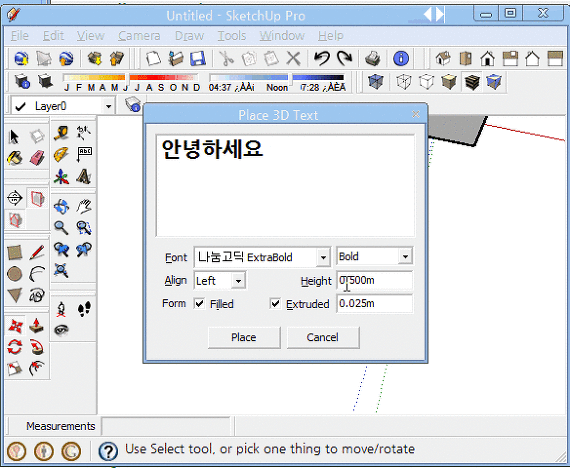Click the Place button
Image resolution: width=570 pixels, height=468 pixels.
(244, 337)
